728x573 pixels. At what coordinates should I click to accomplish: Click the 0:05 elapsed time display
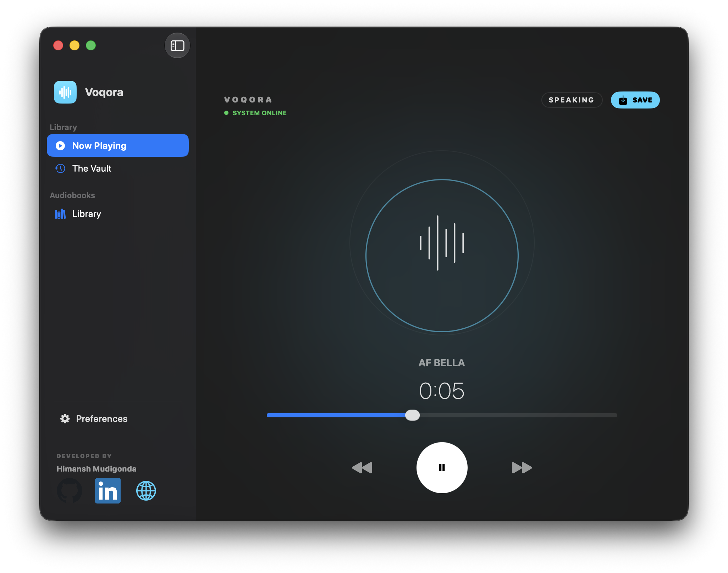coord(442,391)
